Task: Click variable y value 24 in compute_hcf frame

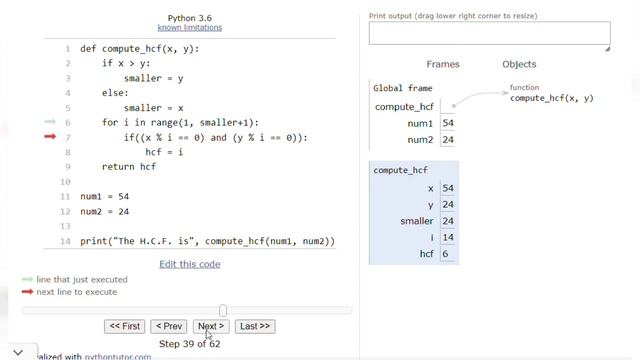Action: point(448,204)
